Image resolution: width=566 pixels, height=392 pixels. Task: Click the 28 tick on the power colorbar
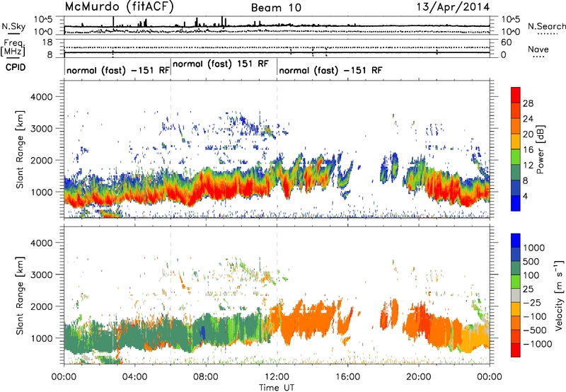(528, 103)
